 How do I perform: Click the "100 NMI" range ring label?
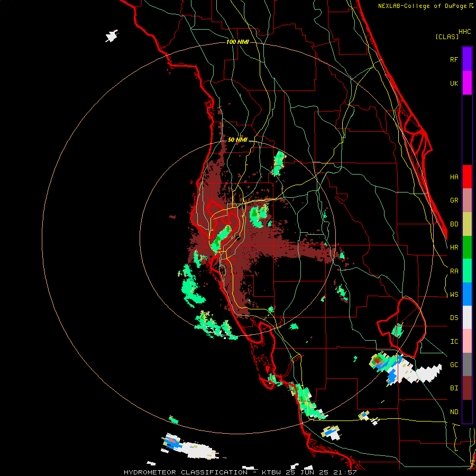[237, 42]
